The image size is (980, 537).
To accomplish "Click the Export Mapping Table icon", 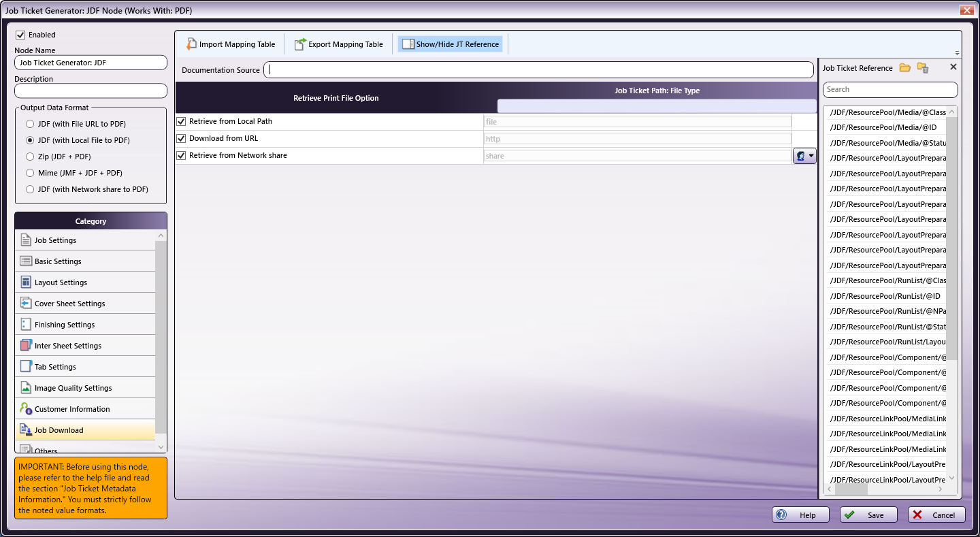I will [300, 44].
